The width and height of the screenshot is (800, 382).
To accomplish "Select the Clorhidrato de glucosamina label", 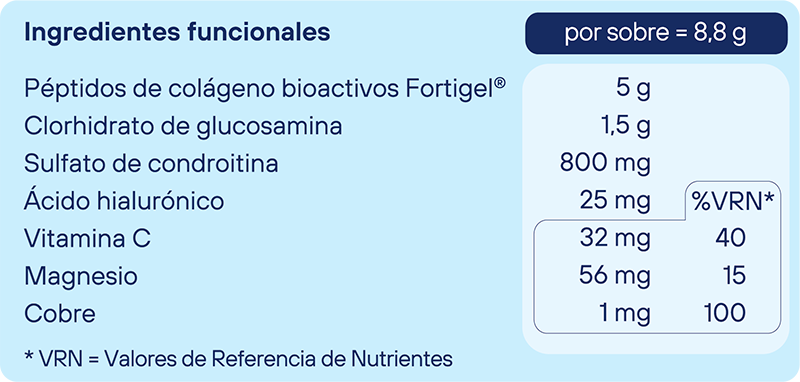I will 183,126.
